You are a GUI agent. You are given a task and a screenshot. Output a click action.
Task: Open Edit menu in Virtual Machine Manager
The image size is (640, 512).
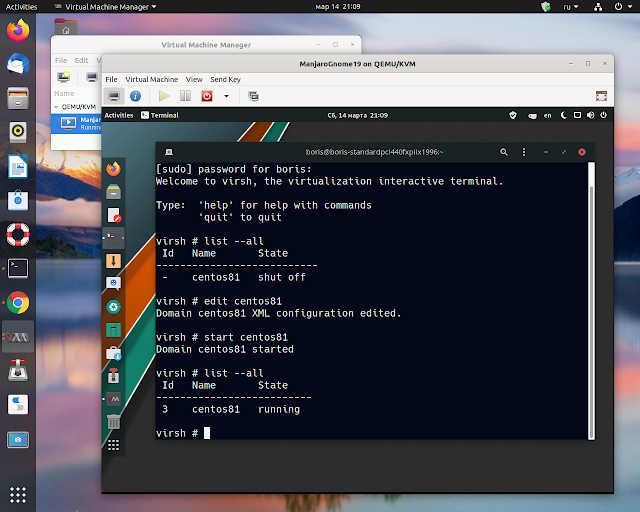coord(81,60)
